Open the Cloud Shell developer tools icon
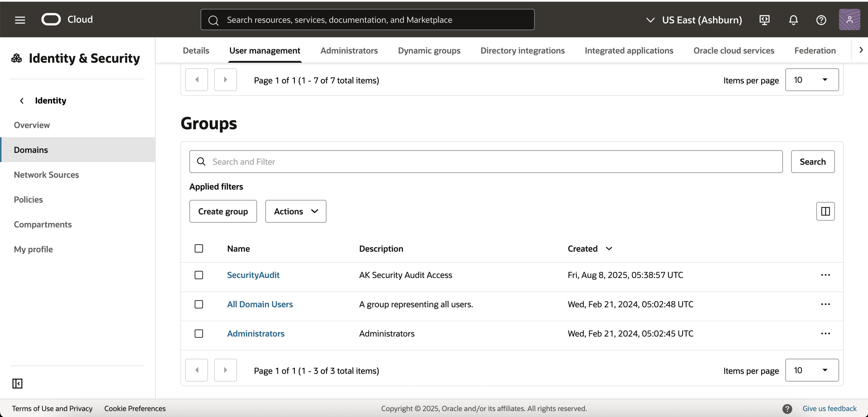 click(x=764, y=20)
